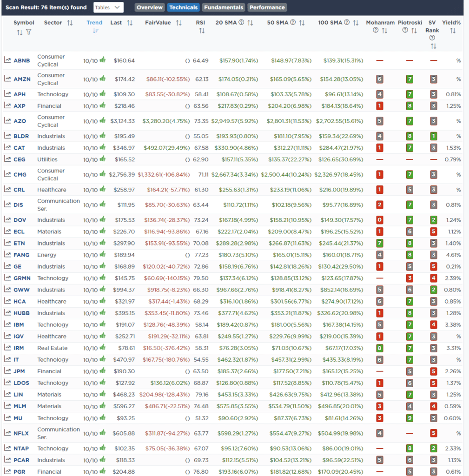The height and width of the screenshot is (476, 469).
Task: Open the FANG symbol link
Action: (21, 255)
